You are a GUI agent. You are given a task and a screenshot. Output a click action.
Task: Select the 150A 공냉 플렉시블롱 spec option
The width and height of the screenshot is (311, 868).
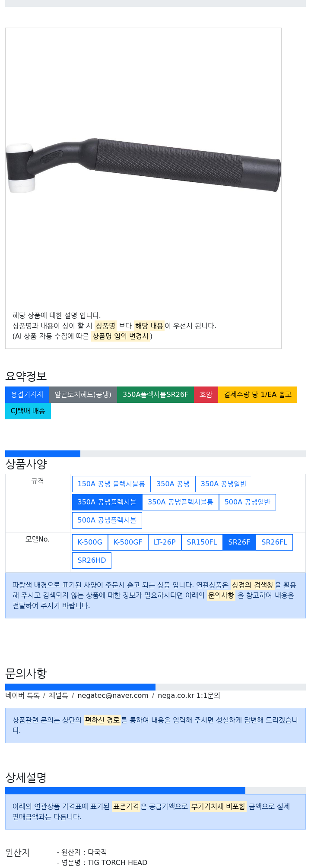coord(111,484)
